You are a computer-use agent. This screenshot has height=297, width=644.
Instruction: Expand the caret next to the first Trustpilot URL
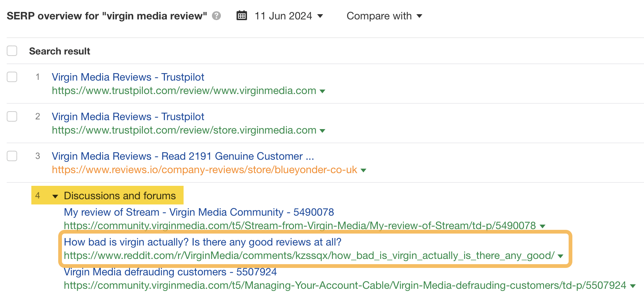pos(323,91)
